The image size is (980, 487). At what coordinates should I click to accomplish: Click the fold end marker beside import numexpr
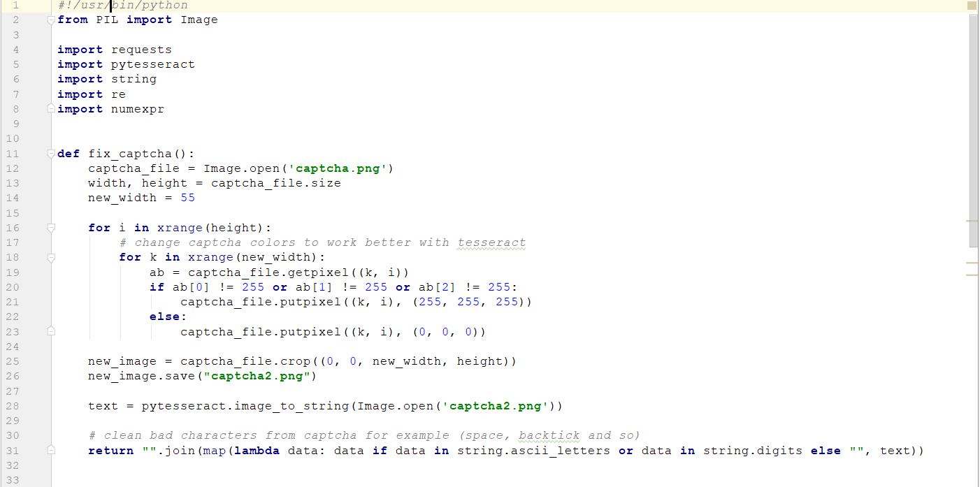click(51, 109)
